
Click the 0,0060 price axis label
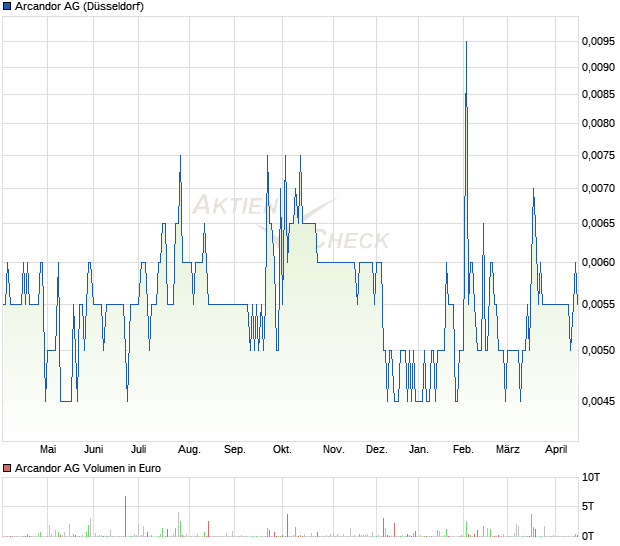tap(598, 262)
